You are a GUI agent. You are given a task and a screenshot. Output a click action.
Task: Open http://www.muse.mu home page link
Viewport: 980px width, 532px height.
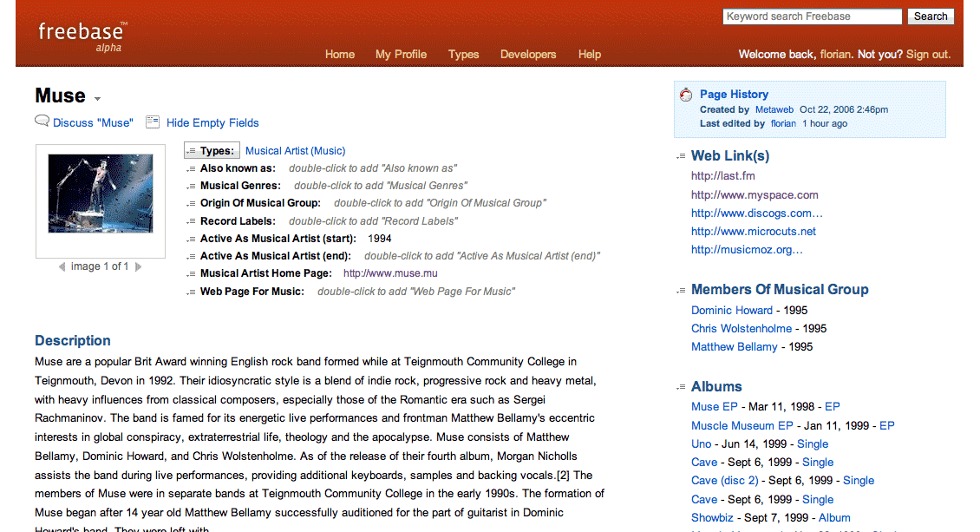(390, 273)
